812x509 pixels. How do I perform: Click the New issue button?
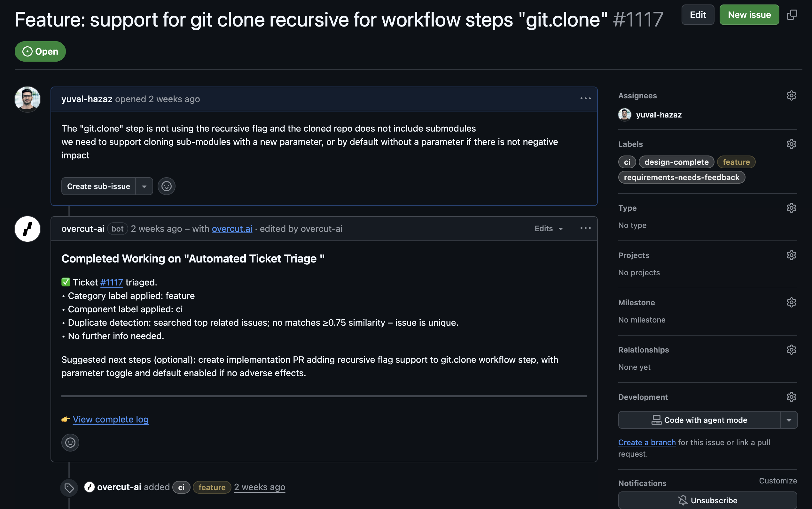coord(749,15)
